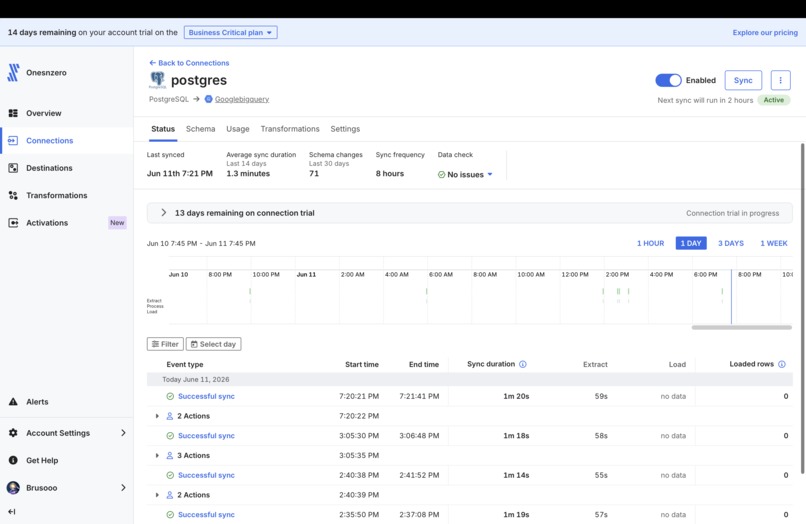Click the New badge beside Activations
Viewport: 806px width, 524px height.
point(117,223)
